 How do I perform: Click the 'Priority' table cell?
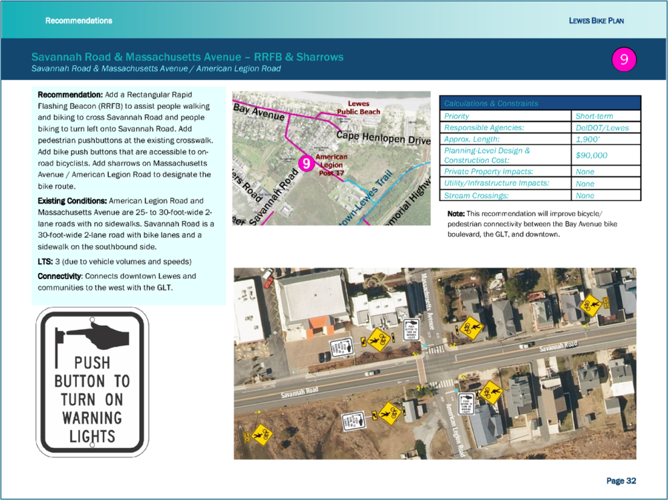click(x=505, y=116)
